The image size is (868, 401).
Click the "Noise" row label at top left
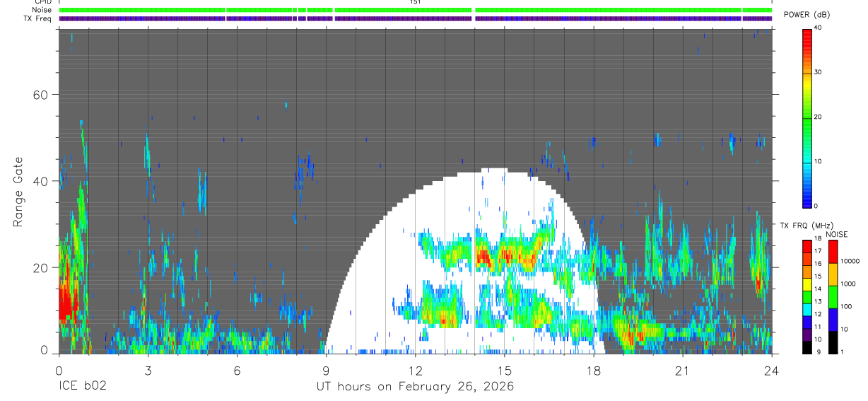(41, 10)
